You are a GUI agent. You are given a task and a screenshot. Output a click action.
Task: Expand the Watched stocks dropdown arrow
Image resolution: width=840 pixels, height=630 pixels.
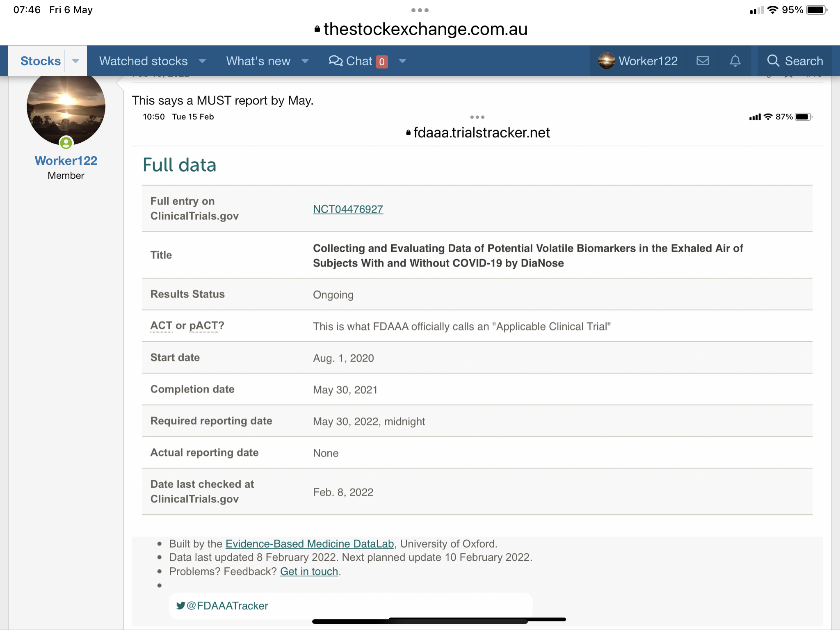(x=202, y=61)
